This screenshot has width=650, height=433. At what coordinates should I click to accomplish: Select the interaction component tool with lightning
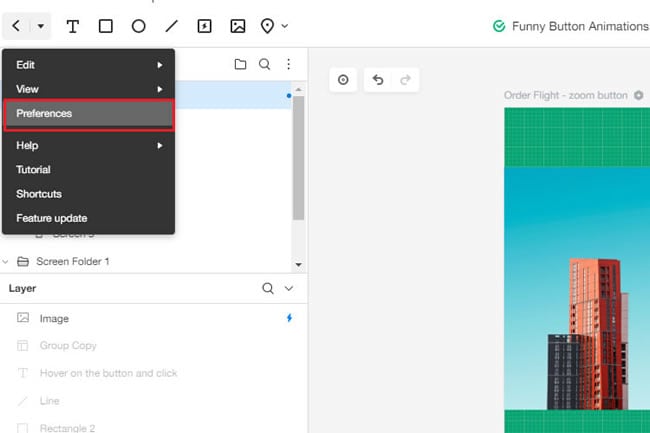[204, 26]
